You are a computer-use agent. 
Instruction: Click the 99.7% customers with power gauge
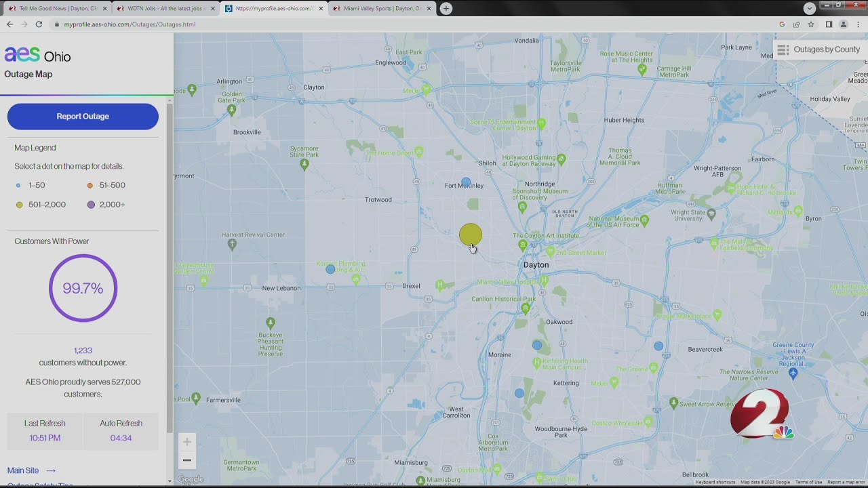tap(83, 288)
